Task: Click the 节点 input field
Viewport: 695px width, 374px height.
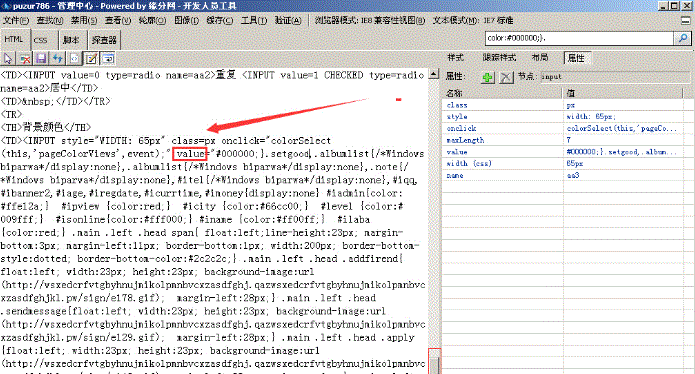Action: click(x=614, y=77)
